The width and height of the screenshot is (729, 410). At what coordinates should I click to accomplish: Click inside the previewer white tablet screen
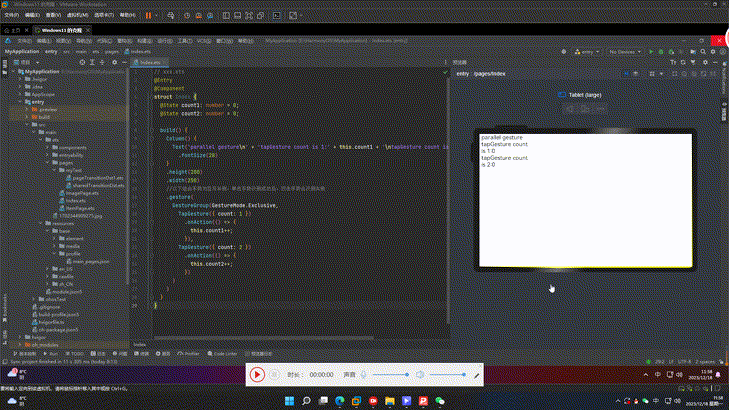click(x=585, y=200)
